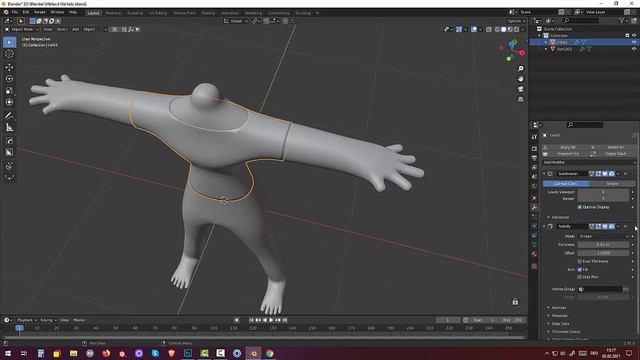
Task: Click the Delete All button
Action: coord(612,147)
